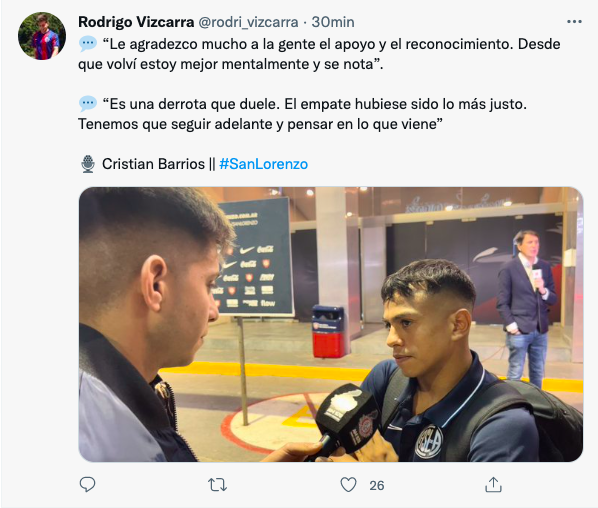This screenshot has height=508, width=598.
Task: Click the 30min timestamp link
Action: [x=333, y=22]
